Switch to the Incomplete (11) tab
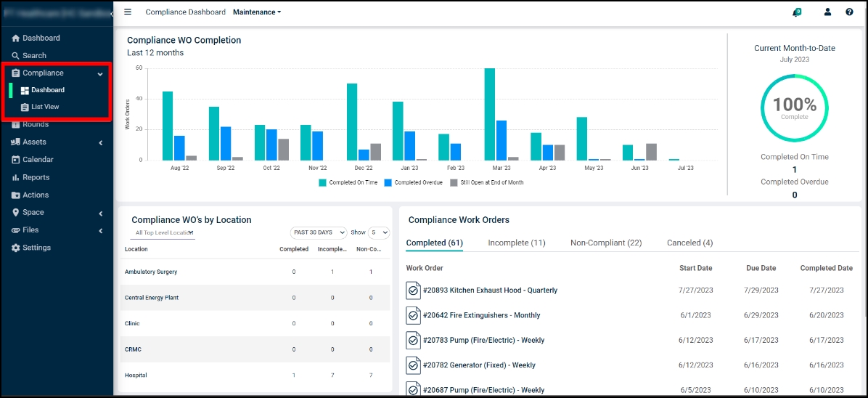The image size is (868, 398). click(517, 243)
